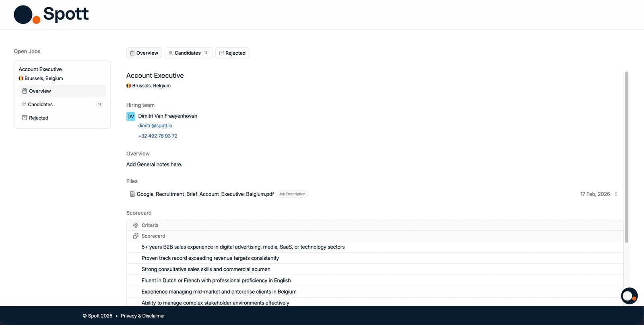Click the main content vertical scrollbar

point(626,157)
